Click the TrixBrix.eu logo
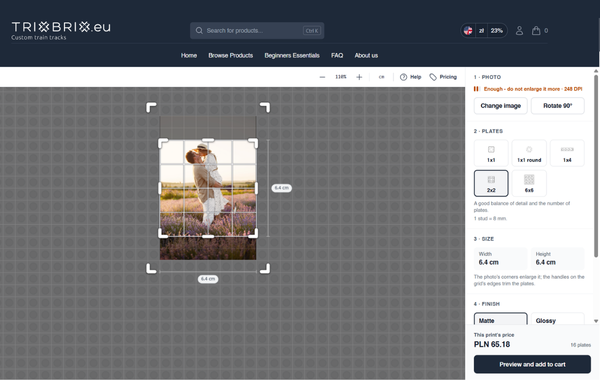 [x=61, y=31]
